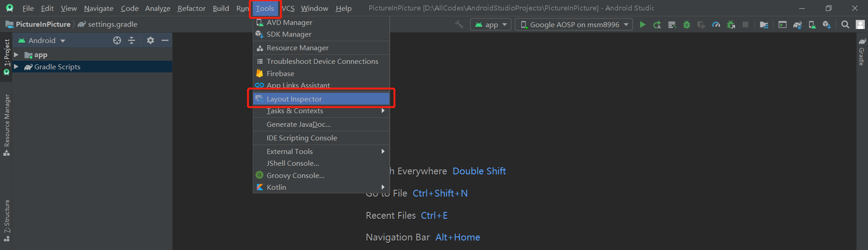Open the Resource Manager side tab
868x250 pixels.
coord(6,125)
